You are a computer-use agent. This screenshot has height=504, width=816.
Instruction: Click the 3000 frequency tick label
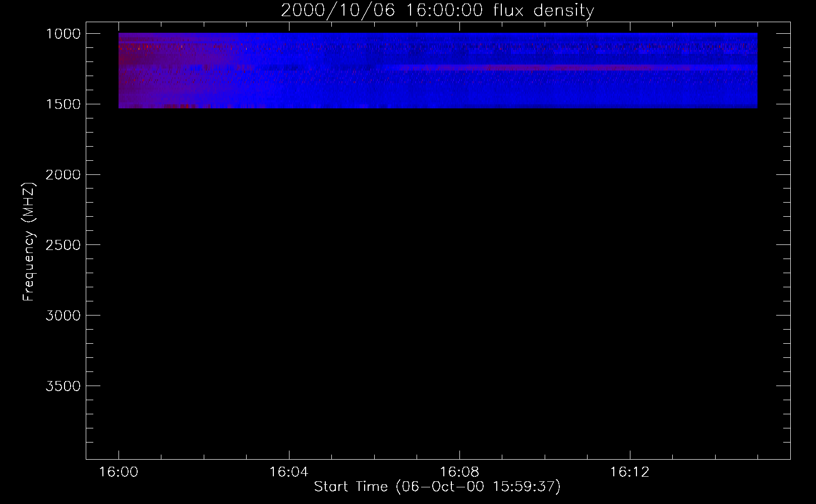pos(63,316)
